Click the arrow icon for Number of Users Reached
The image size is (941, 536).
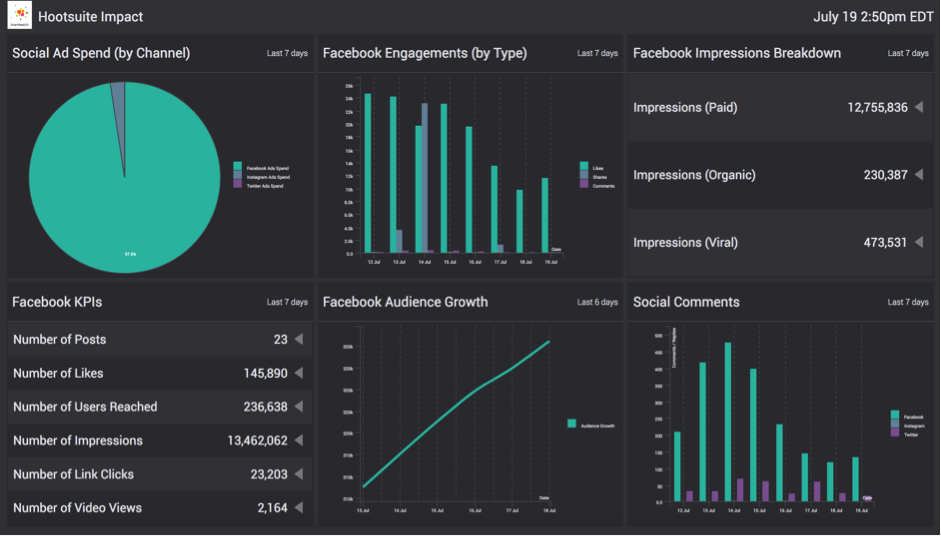tap(298, 407)
